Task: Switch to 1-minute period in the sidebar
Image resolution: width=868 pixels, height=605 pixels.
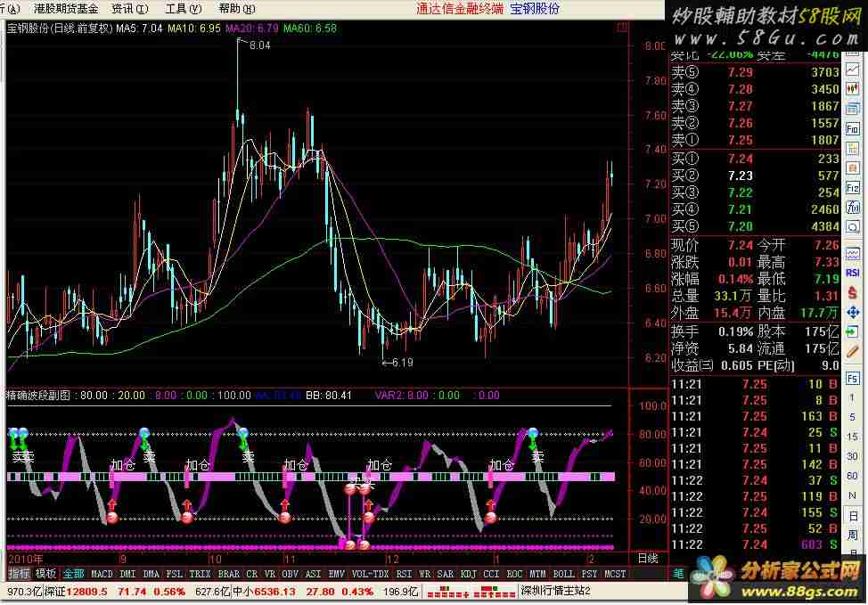Action: (853, 398)
